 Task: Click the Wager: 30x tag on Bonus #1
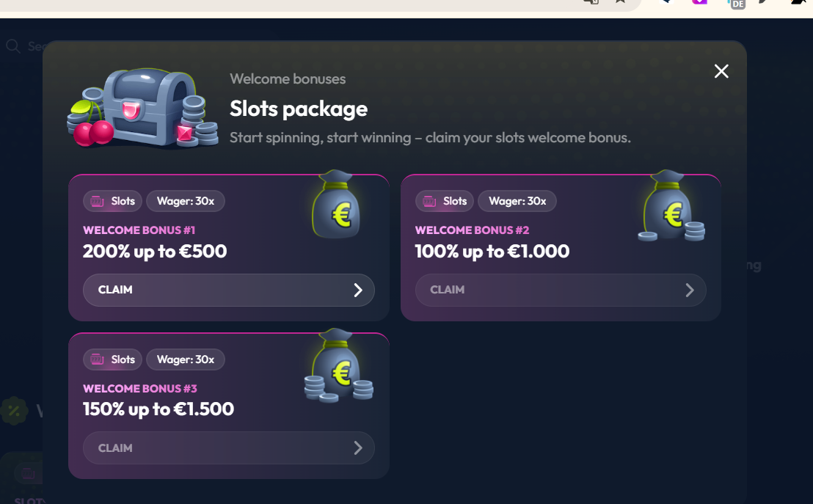(186, 201)
